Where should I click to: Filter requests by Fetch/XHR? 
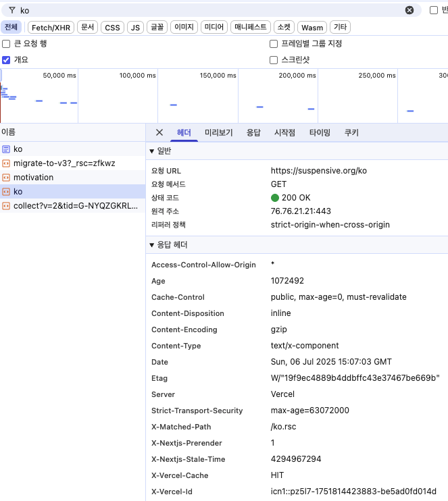click(x=51, y=28)
